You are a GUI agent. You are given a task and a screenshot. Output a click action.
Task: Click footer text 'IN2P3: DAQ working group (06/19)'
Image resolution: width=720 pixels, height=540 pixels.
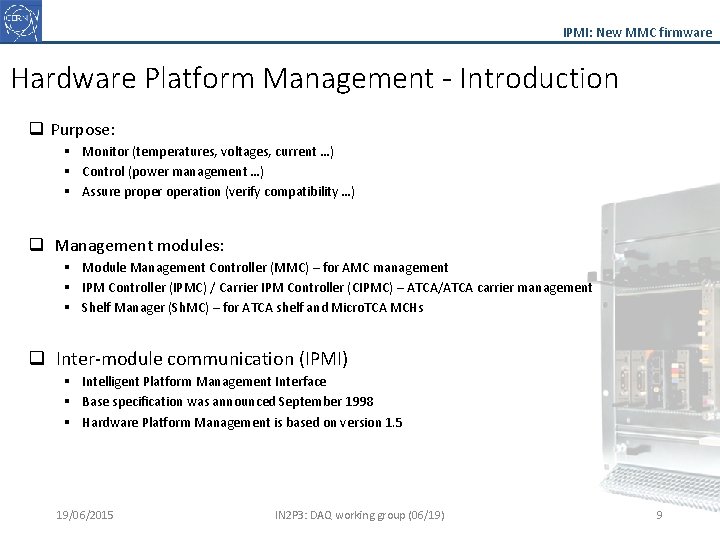point(360,515)
